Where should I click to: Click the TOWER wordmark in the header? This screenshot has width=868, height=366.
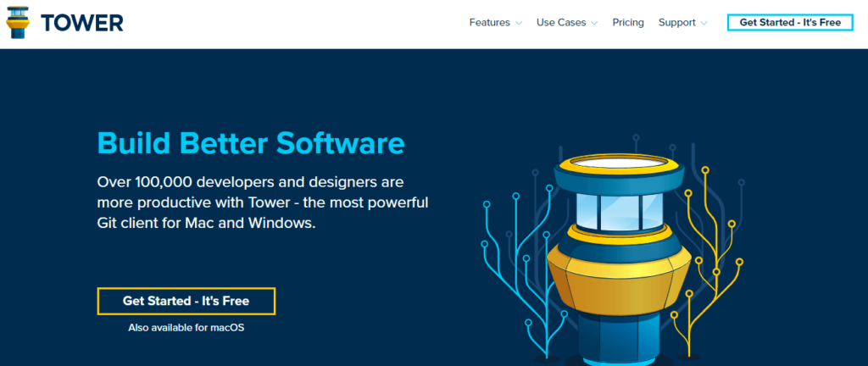(x=82, y=23)
